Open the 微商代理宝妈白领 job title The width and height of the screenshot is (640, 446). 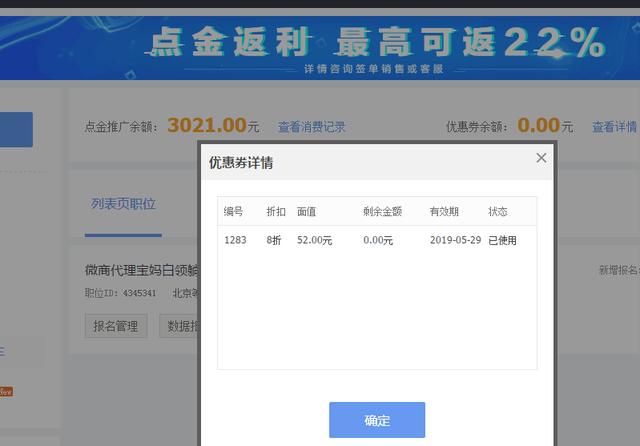142,270
